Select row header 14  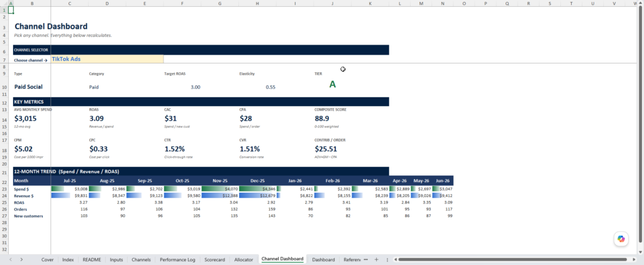[x=4, y=120]
